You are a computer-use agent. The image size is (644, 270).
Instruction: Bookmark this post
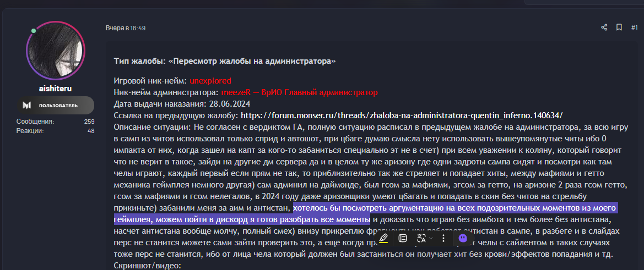click(x=619, y=27)
